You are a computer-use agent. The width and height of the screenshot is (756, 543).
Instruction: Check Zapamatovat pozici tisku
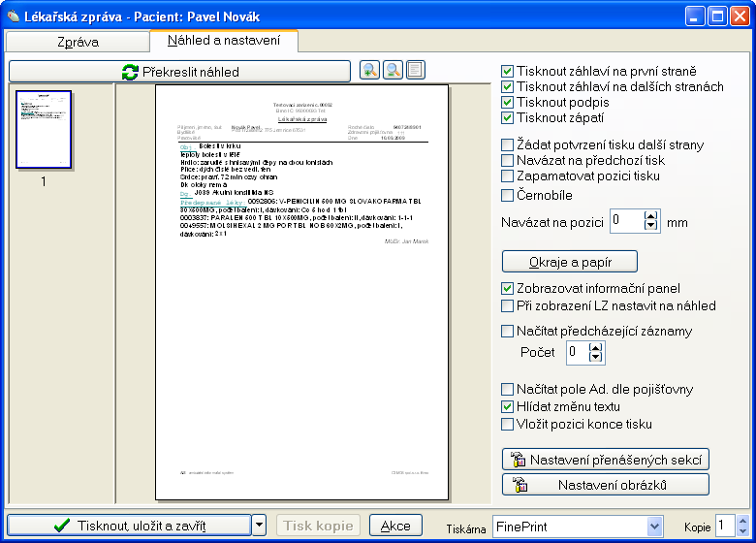(x=507, y=176)
